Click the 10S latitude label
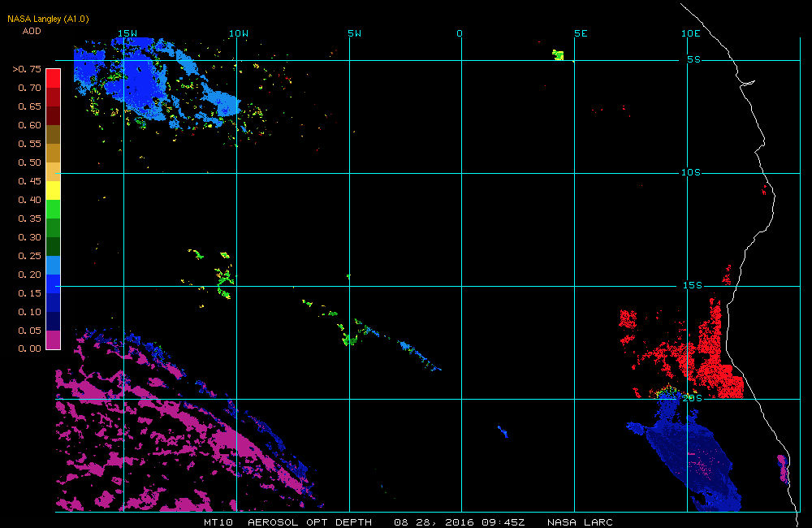 [691, 172]
